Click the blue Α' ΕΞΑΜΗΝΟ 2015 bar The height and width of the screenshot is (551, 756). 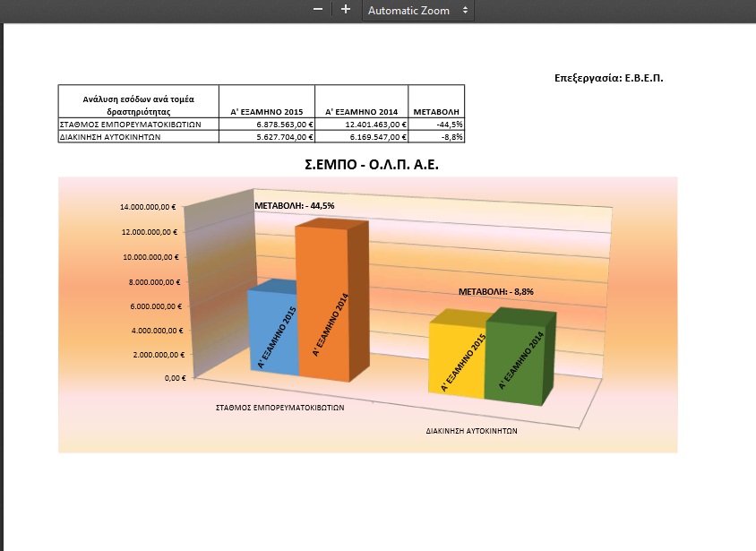pos(273,331)
